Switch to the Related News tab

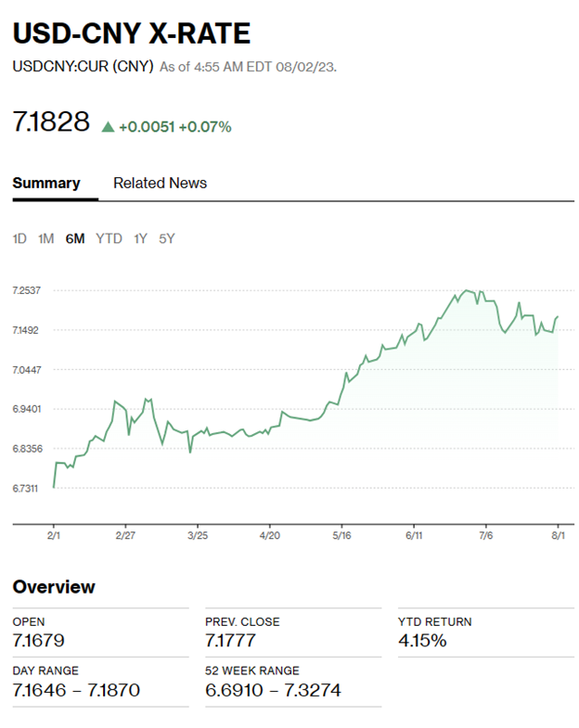[160, 183]
